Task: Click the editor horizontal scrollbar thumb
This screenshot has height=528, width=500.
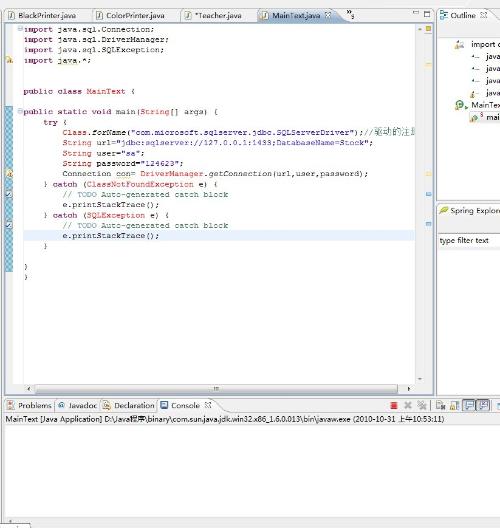Action: click(216, 389)
